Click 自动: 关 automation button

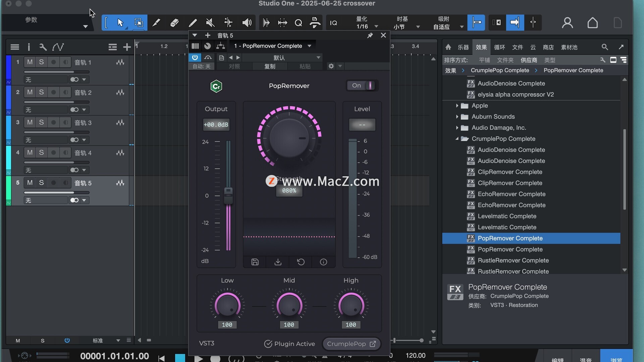point(201,66)
